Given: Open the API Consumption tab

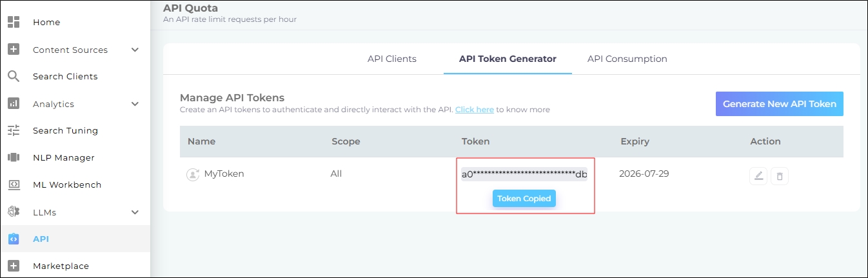Looking at the screenshot, I should pyautogui.click(x=627, y=59).
